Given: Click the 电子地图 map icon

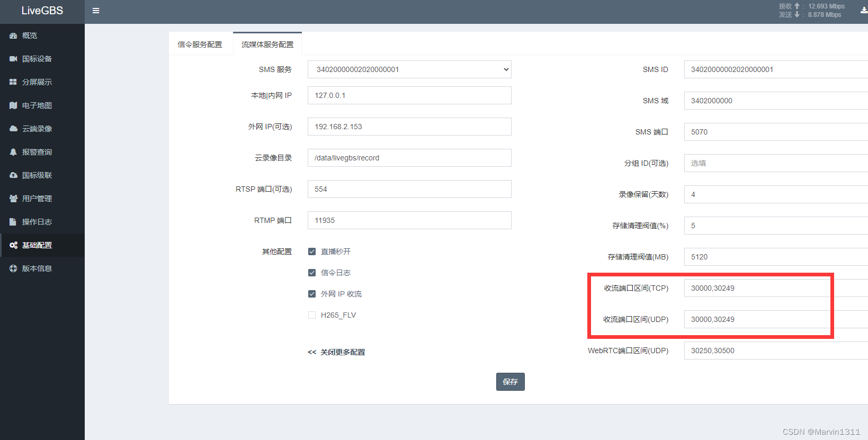Looking at the screenshot, I should (13, 105).
